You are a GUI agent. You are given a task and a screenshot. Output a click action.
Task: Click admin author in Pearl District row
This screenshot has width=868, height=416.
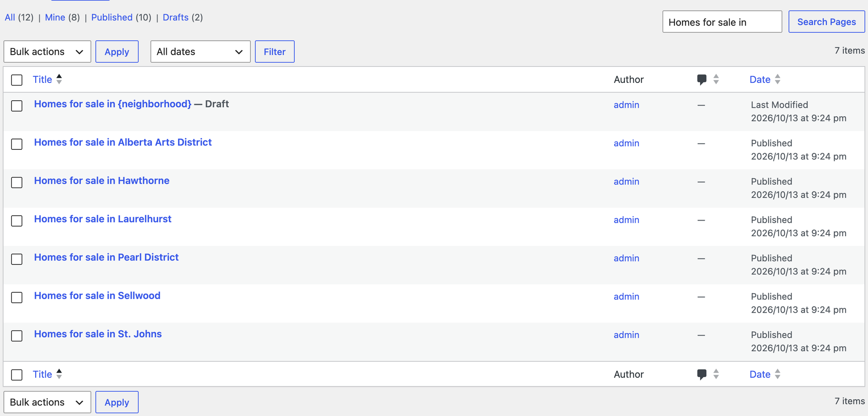tap(626, 258)
